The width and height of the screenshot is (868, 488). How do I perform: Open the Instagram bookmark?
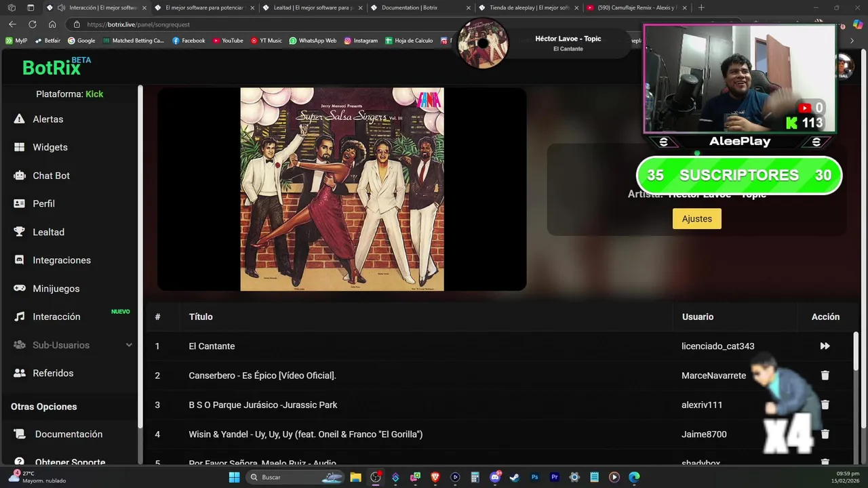[x=361, y=41]
